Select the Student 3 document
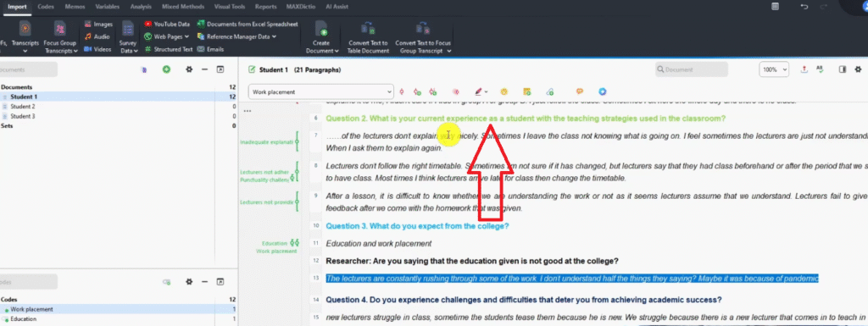868x326 pixels. pyautogui.click(x=119, y=116)
